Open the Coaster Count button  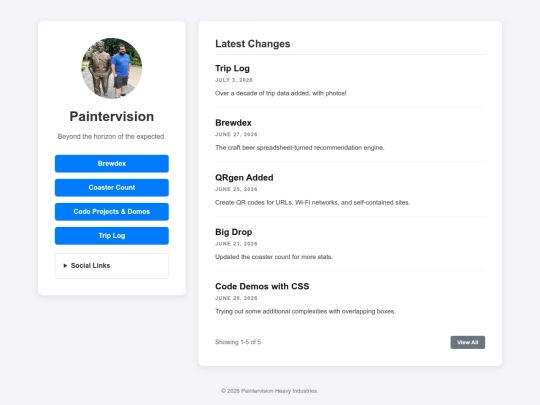[112, 188]
